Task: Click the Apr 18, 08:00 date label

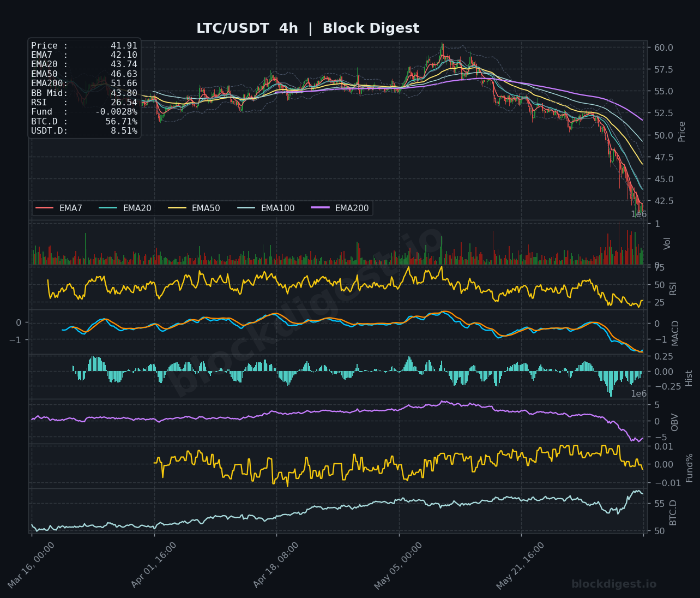Action: [276, 565]
